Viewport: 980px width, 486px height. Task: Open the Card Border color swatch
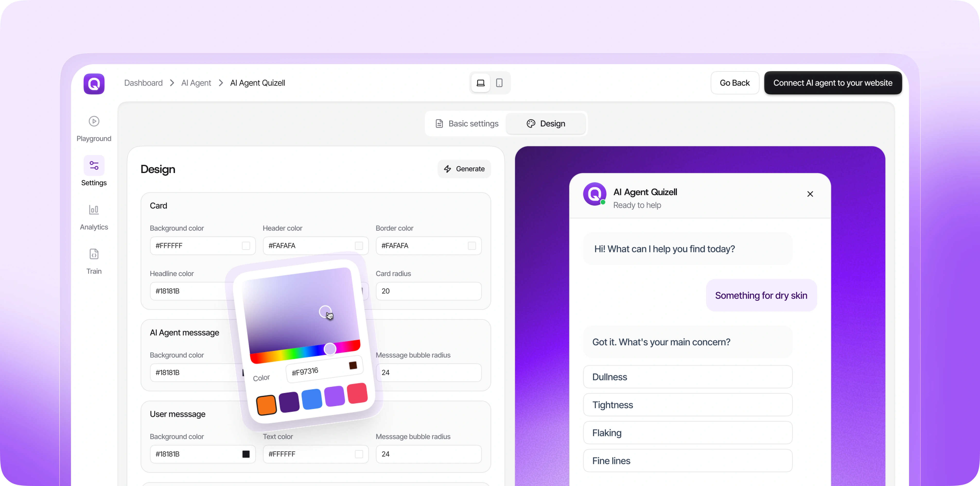pos(472,246)
